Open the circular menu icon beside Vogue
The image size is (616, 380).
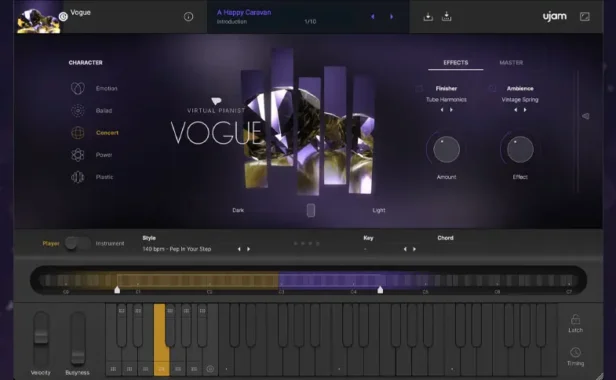[63, 17]
